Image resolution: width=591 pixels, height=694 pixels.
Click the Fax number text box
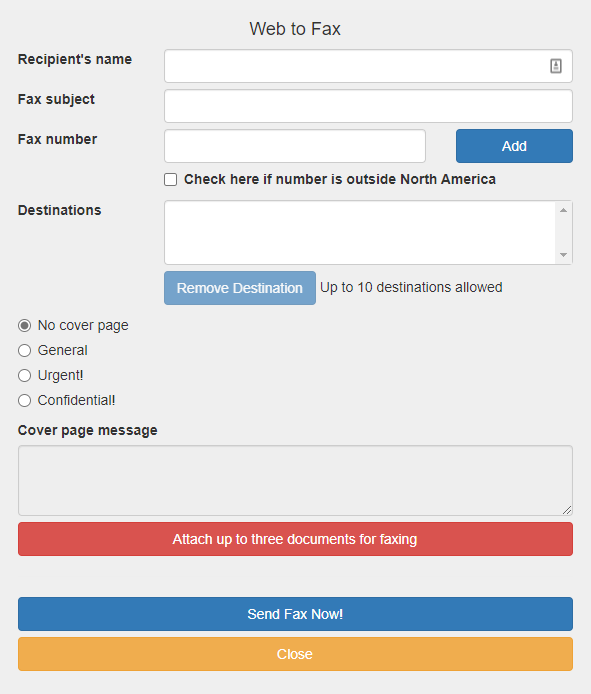(295, 146)
